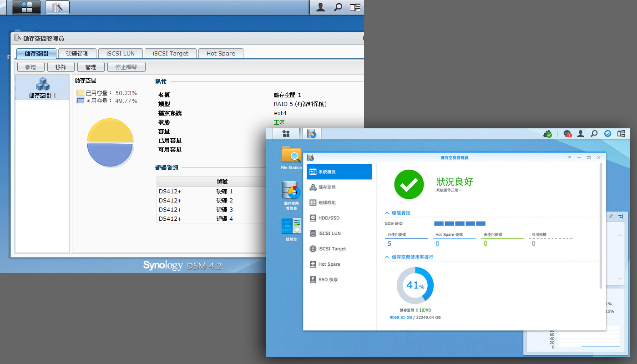Open the DSM 4.2 main menu button
637x364 pixels.
coord(26,7)
